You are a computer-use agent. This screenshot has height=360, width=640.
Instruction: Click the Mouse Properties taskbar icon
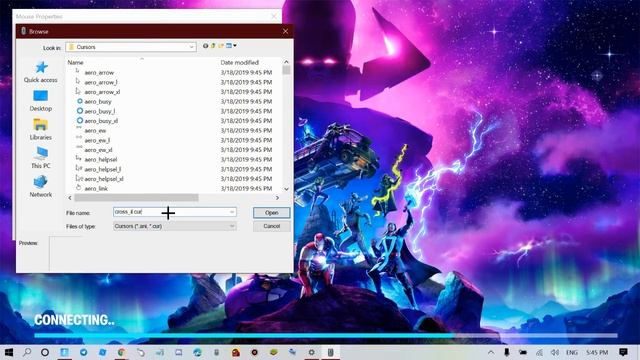331,352
